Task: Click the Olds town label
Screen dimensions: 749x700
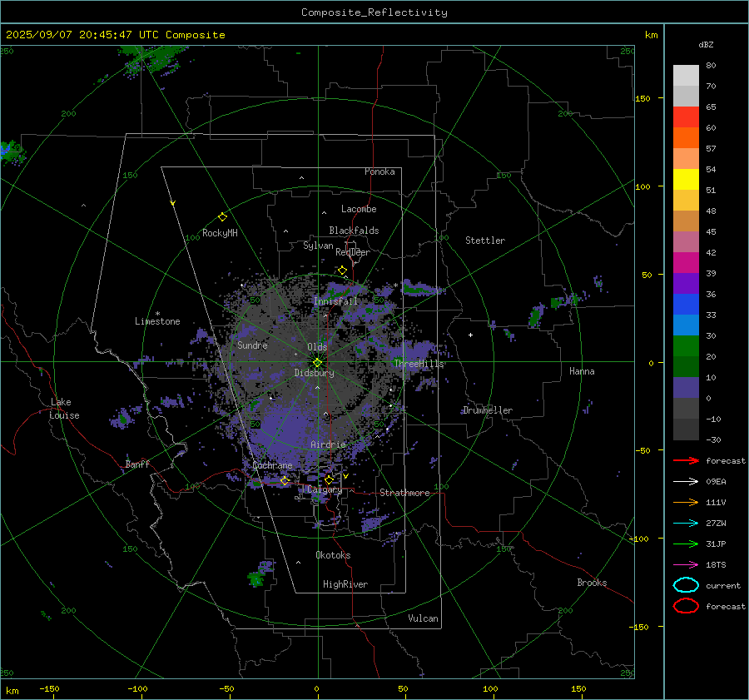Action: (317, 347)
